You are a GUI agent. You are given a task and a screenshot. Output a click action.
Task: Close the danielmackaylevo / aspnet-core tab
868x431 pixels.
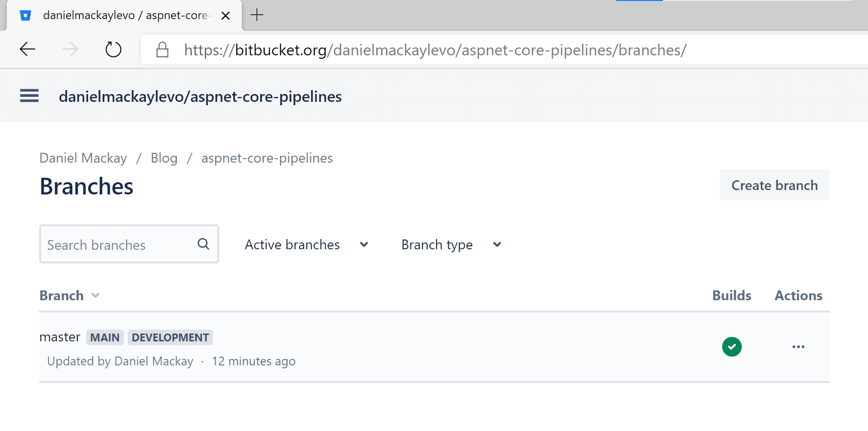(x=226, y=16)
